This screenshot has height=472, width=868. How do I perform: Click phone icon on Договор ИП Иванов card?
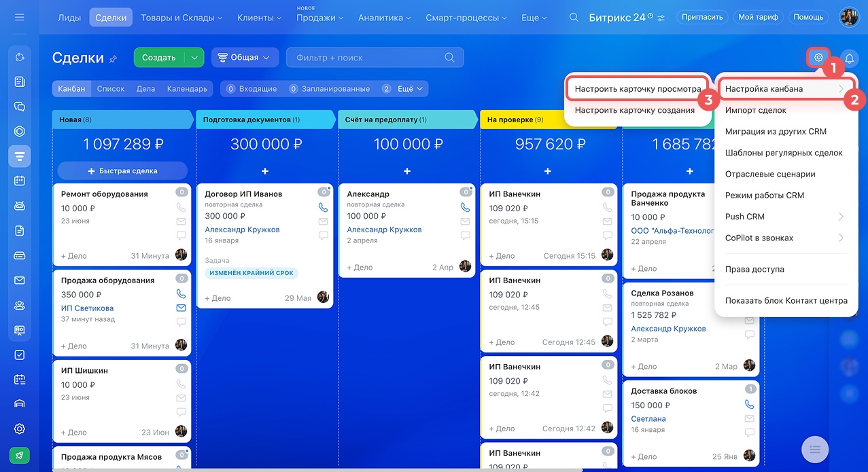(324, 207)
